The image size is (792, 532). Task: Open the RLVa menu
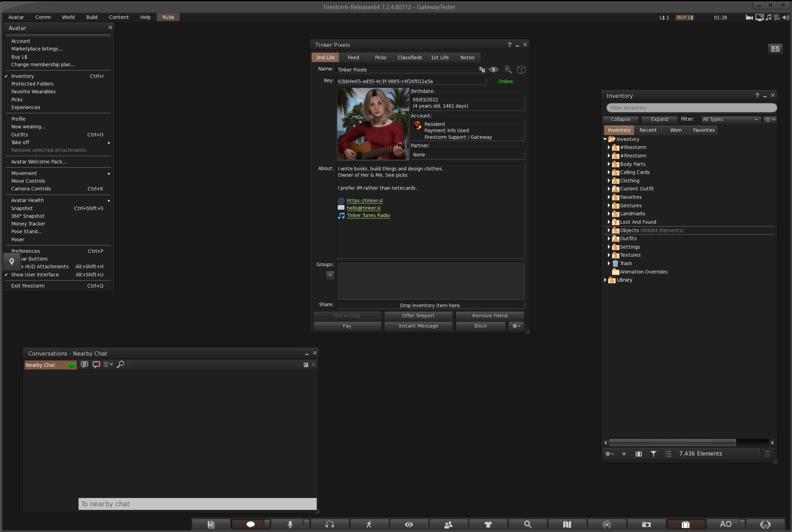click(168, 17)
